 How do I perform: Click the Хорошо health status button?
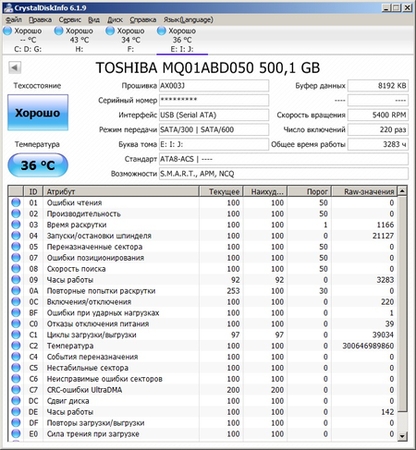38,113
